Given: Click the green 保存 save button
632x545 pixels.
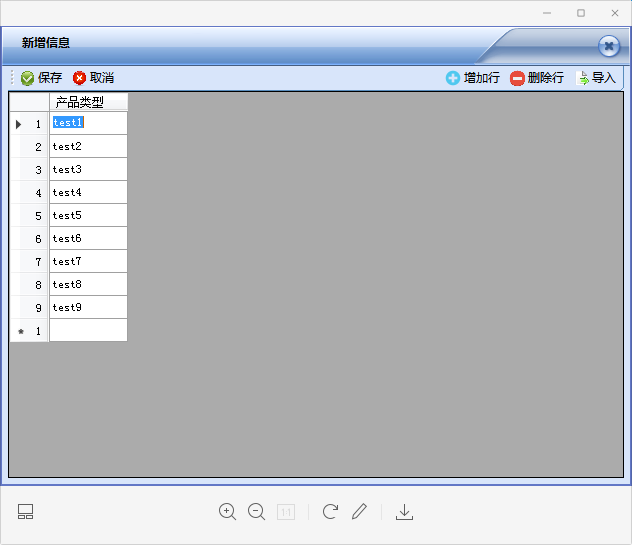Looking at the screenshot, I should 41,78.
